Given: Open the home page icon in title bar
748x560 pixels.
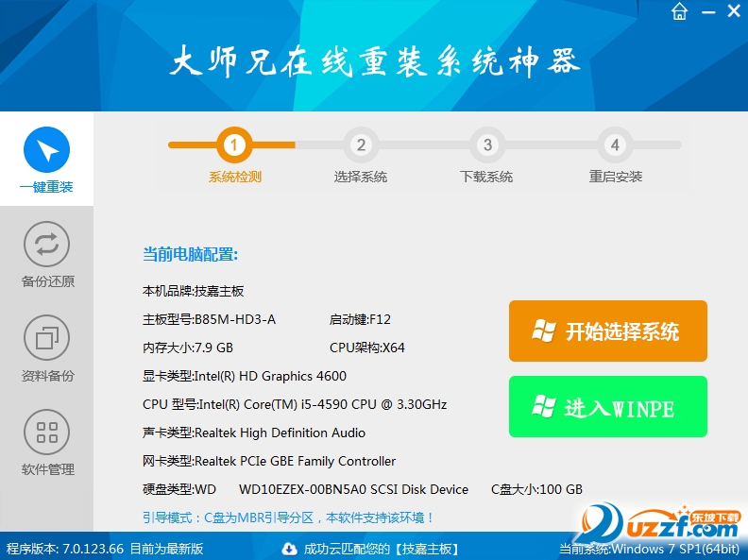Looking at the screenshot, I should (679, 11).
